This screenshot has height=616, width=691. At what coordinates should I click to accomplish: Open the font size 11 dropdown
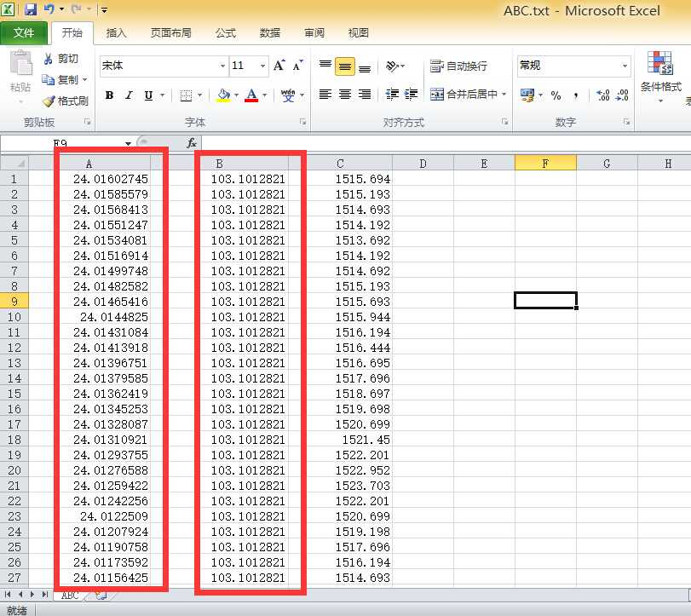point(260,66)
